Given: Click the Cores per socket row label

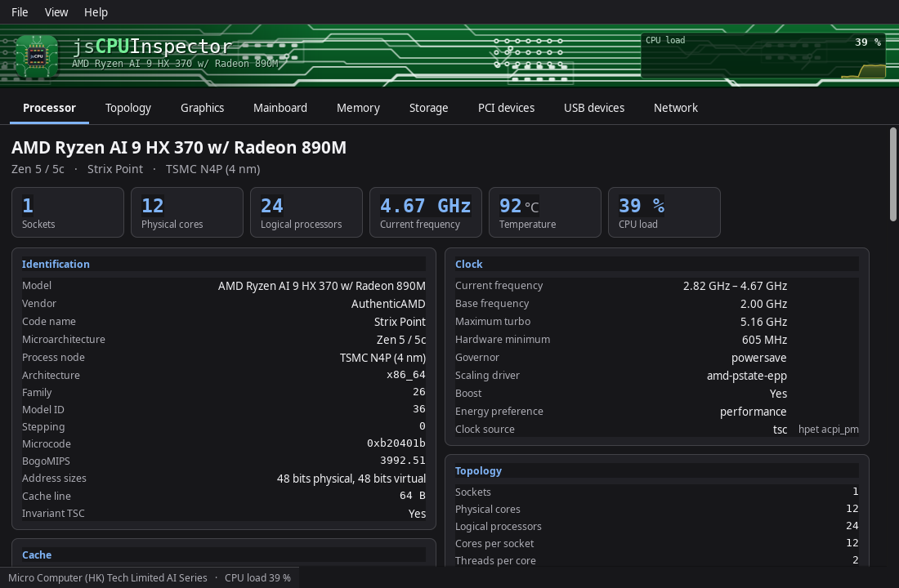Looking at the screenshot, I should [494, 543].
